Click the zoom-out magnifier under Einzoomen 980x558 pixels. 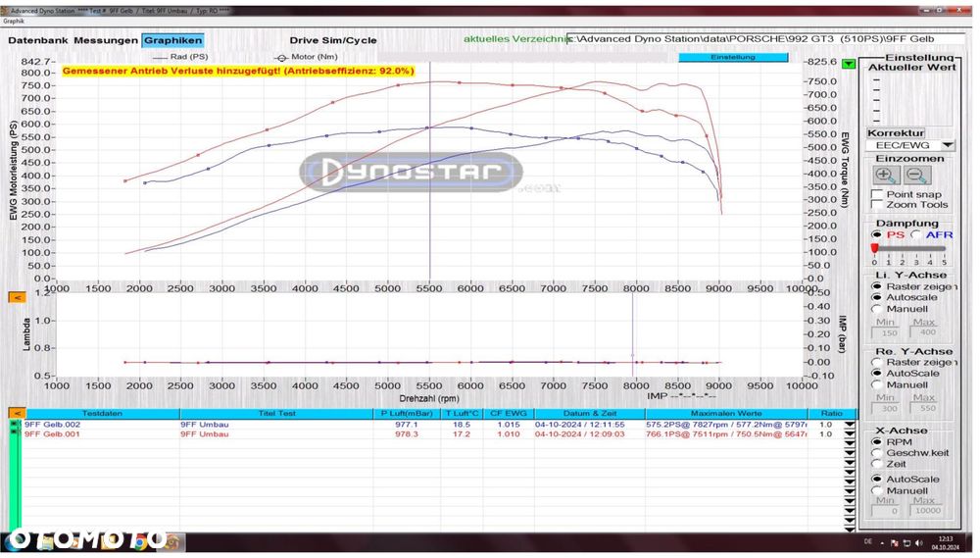(x=916, y=176)
